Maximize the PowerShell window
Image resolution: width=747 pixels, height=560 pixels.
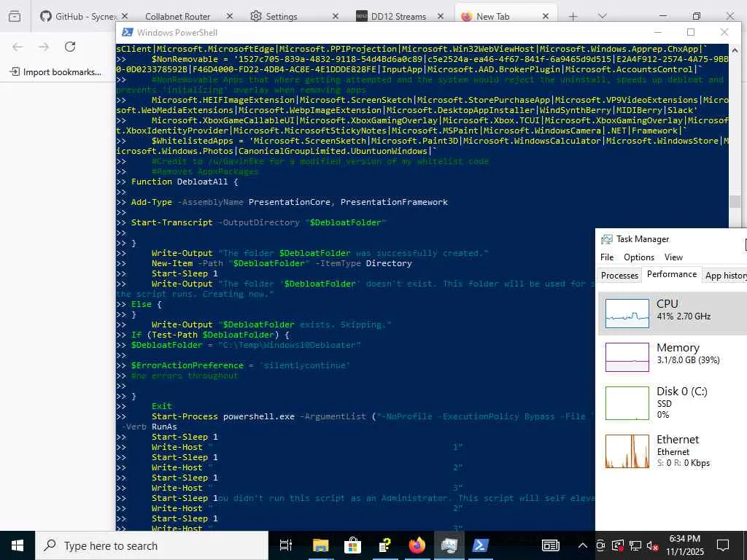pos(691,32)
